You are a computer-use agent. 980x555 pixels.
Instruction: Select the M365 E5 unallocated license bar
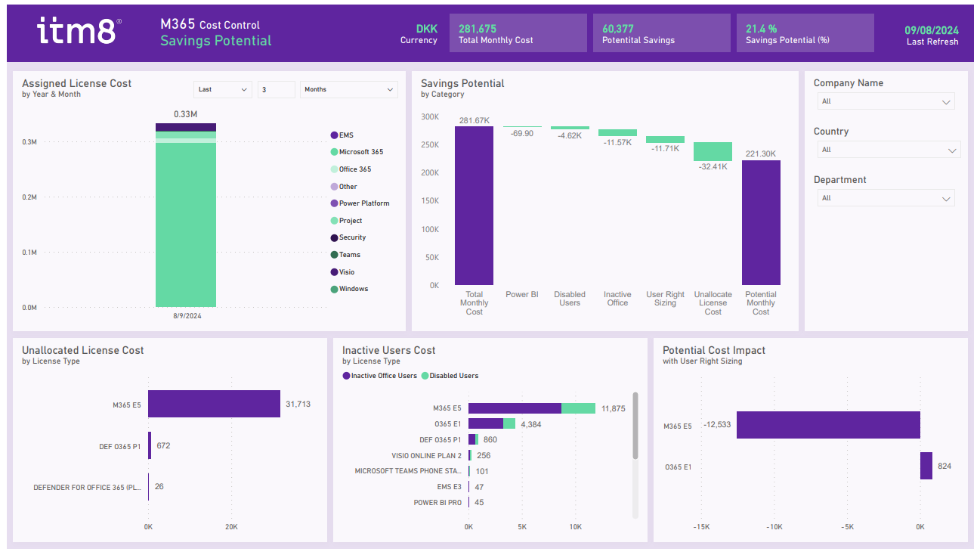[x=214, y=404]
